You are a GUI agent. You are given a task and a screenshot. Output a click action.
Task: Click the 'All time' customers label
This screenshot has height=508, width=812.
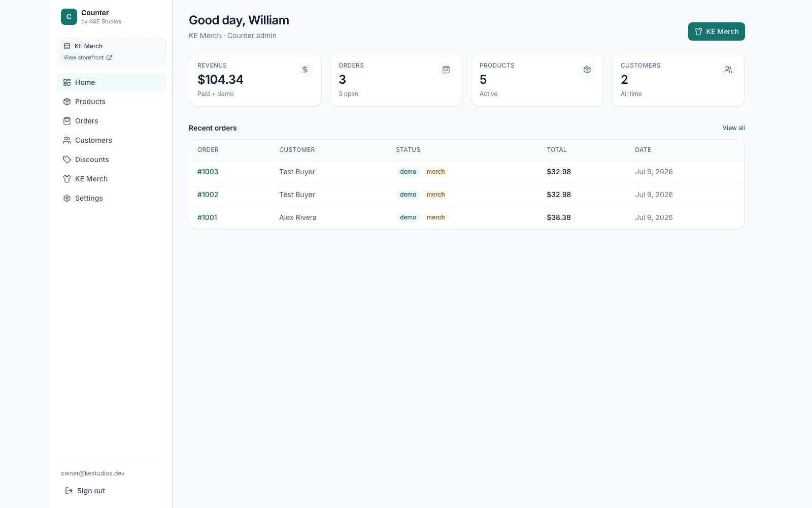(631, 94)
